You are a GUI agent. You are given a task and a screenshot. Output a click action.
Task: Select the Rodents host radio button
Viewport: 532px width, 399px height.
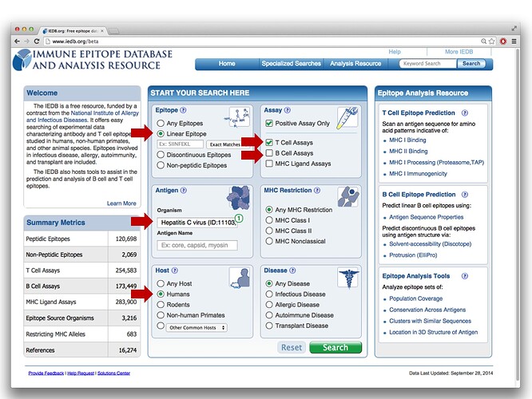161,304
